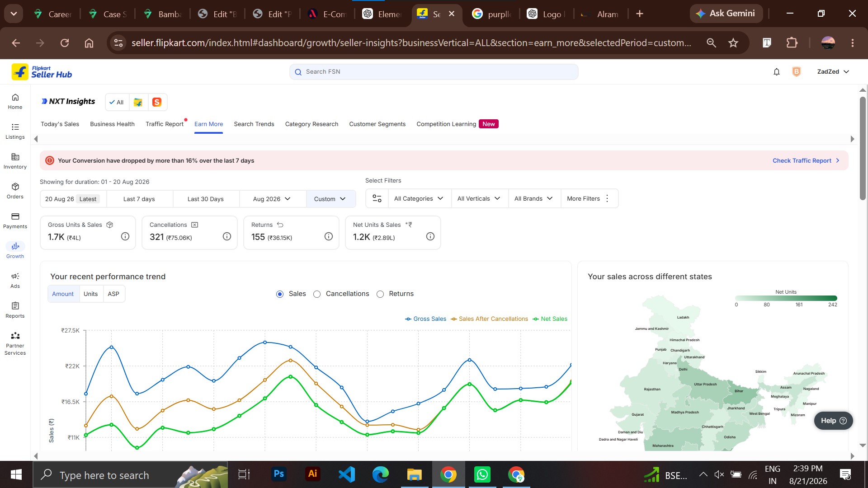Viewport: 868px width, 488px height.
Task: Open the Traffic Report tab
Action: tap(165, 124)
